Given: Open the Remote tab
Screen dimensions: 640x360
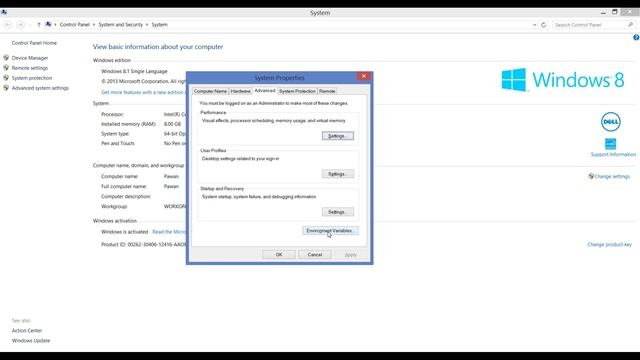Looking at the screenshot, I should 327,91.
